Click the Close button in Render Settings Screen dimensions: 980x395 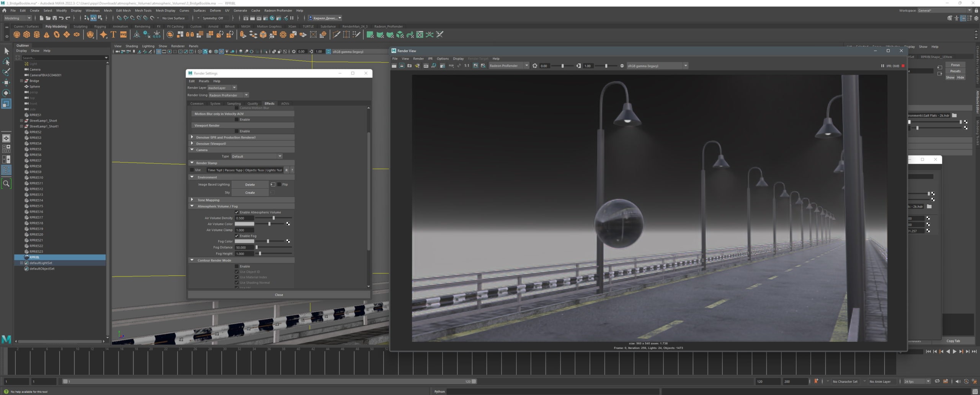[279, 295]
